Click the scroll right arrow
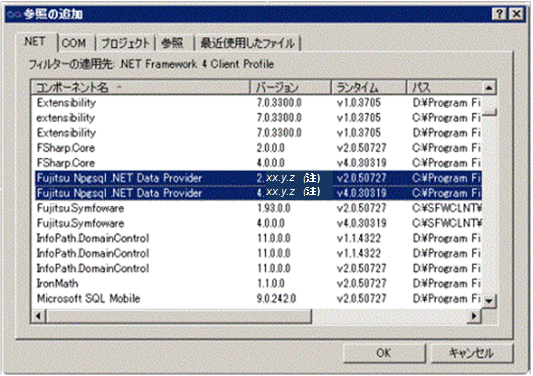 click(x=474, y=316)
